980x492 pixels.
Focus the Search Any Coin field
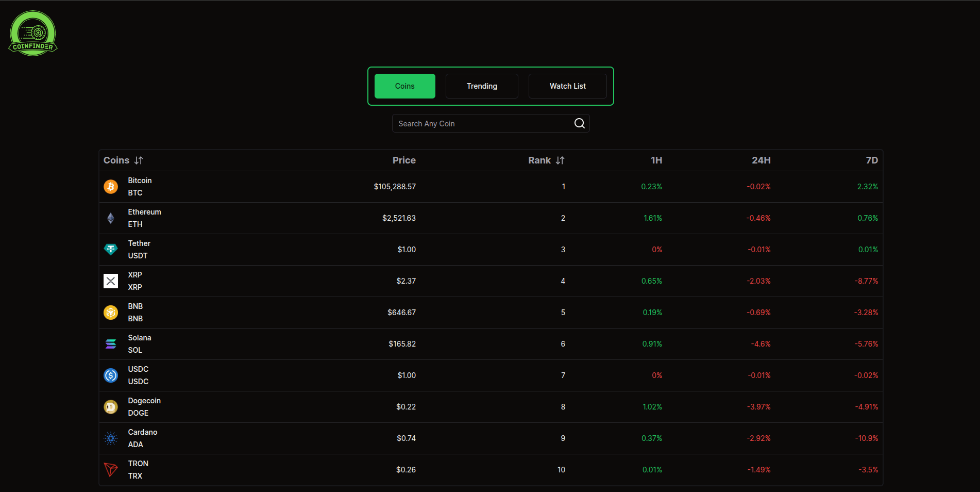click(482, 124)
